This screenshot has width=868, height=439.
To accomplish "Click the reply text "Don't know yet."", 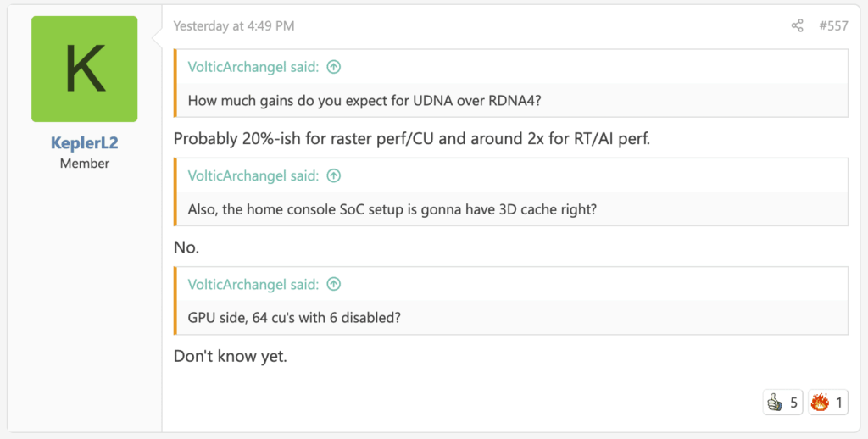I will tap(231, 357).
